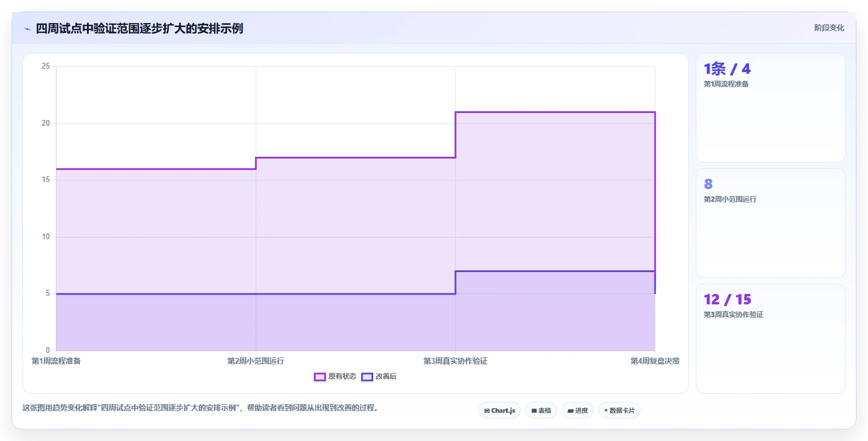
Task: Click the 改善后 legend label
Action: pyautogui.click(x=386, y=376)
